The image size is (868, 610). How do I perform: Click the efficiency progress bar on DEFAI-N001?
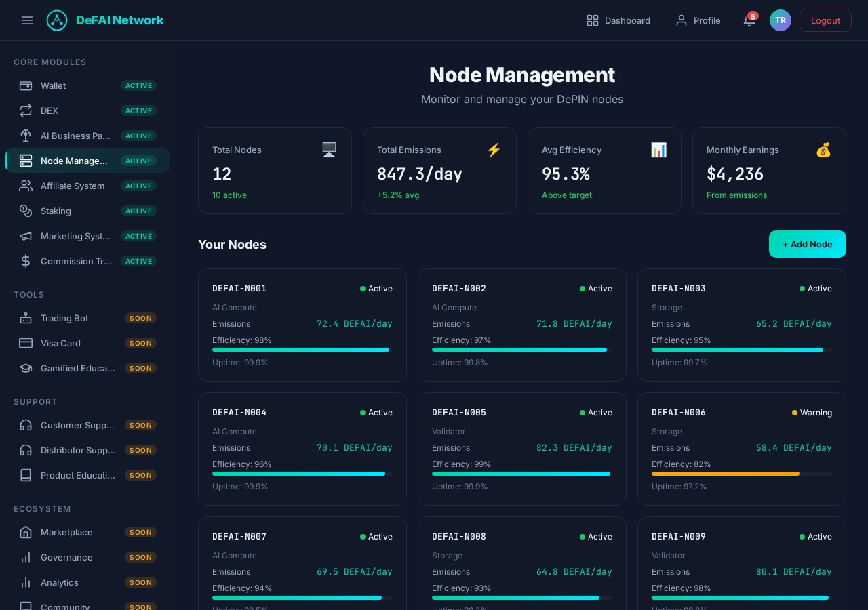(301, 350)
